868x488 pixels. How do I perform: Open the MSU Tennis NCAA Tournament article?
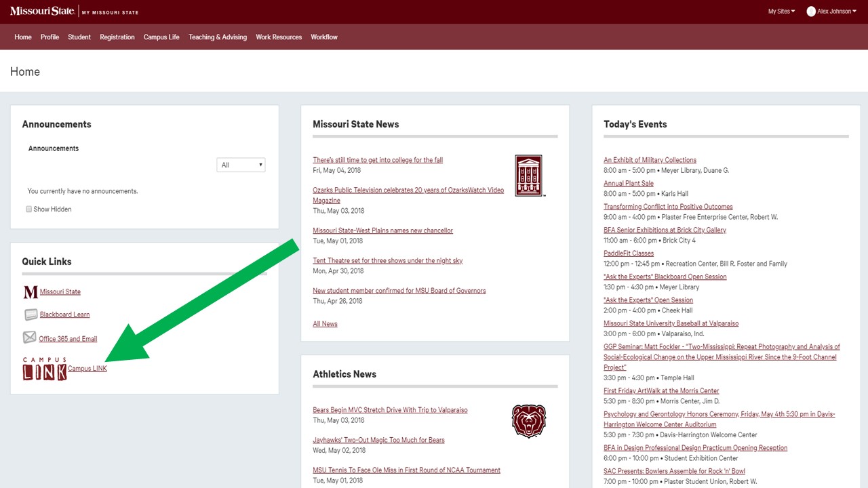pos(406,470)
